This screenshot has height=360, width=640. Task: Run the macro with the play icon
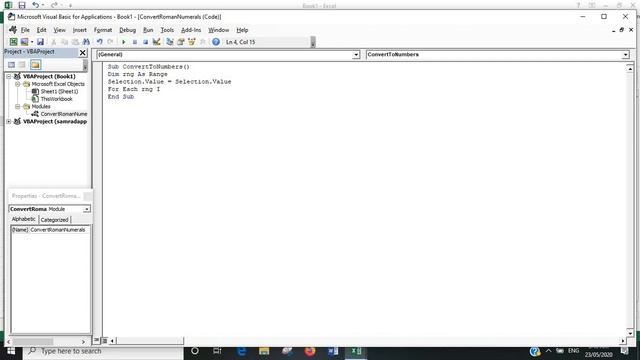pos(124,42)
